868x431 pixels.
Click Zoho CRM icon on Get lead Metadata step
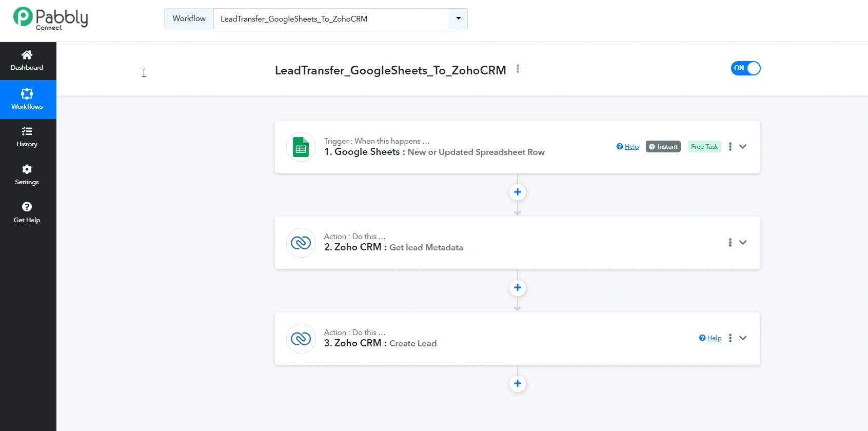(301, 243)
